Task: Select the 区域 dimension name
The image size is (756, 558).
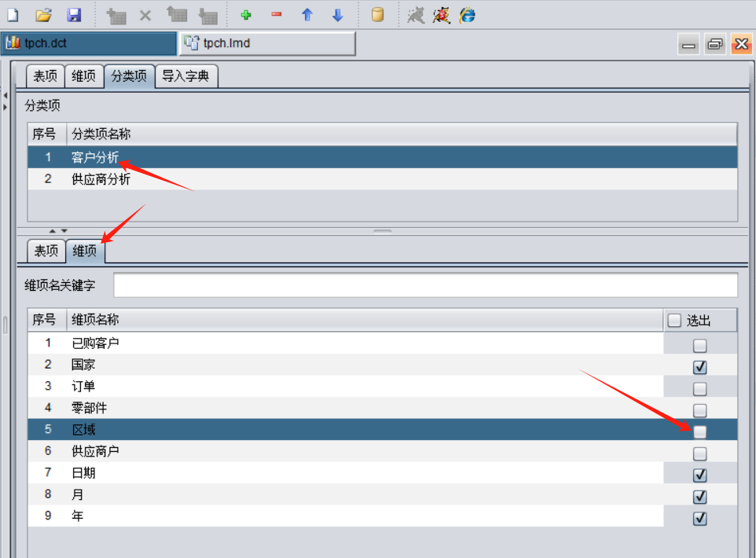Action: (83, 429)
